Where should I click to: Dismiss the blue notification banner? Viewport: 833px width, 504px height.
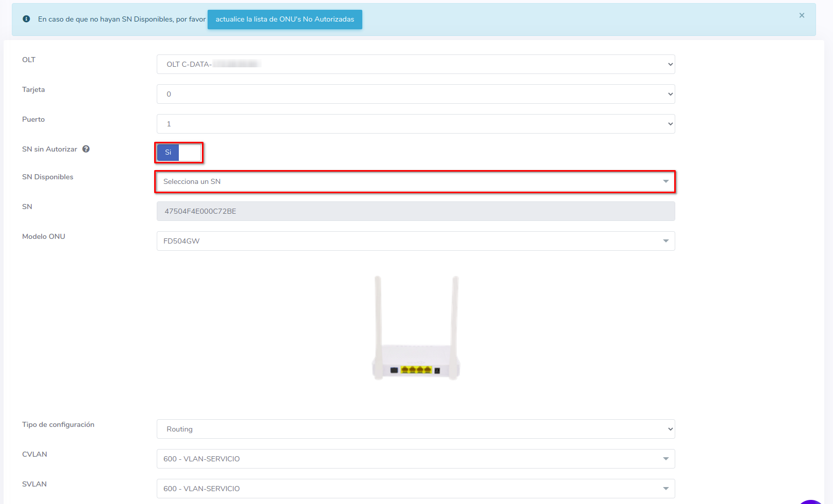click(x=801, y=15)
